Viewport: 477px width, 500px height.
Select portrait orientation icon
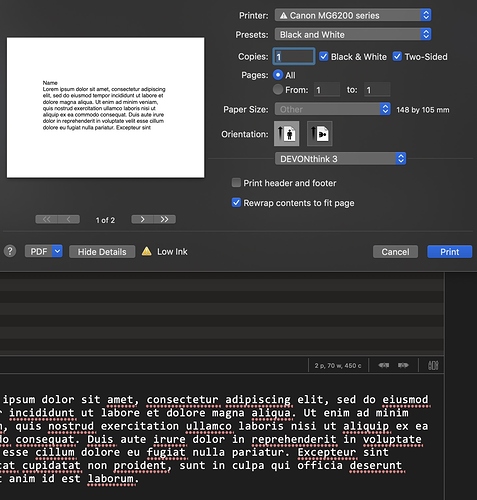pyautogui.click(x=286, y=134)
